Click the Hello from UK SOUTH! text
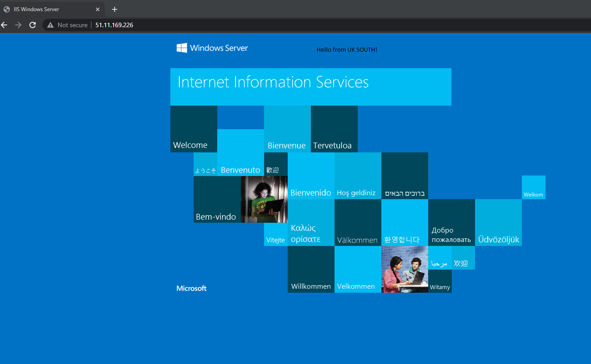591x364 pixels. 347,49
